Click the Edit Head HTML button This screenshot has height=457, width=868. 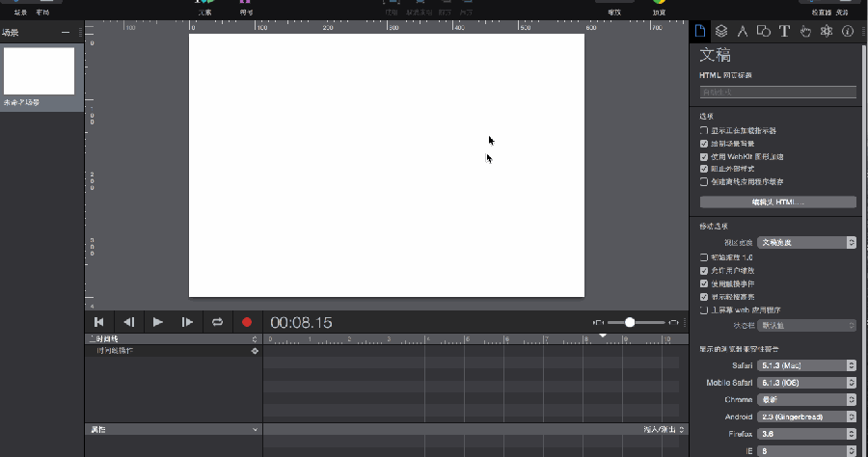[x=777, y=202]
